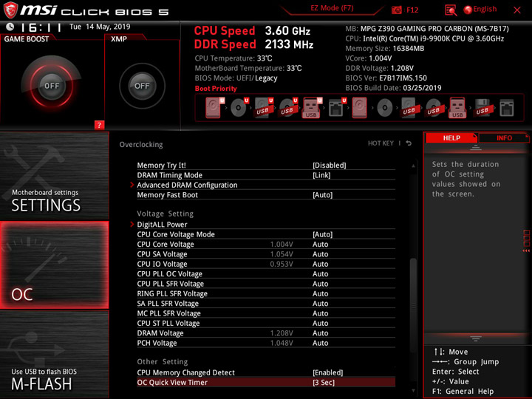Take a screenshot with the F12 camera icon

396,10
